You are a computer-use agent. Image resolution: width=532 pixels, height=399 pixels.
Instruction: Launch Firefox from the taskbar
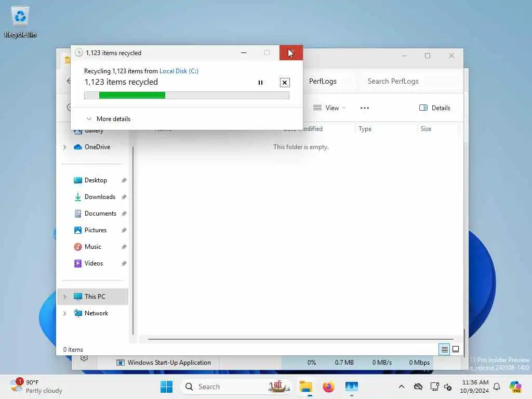328,387
